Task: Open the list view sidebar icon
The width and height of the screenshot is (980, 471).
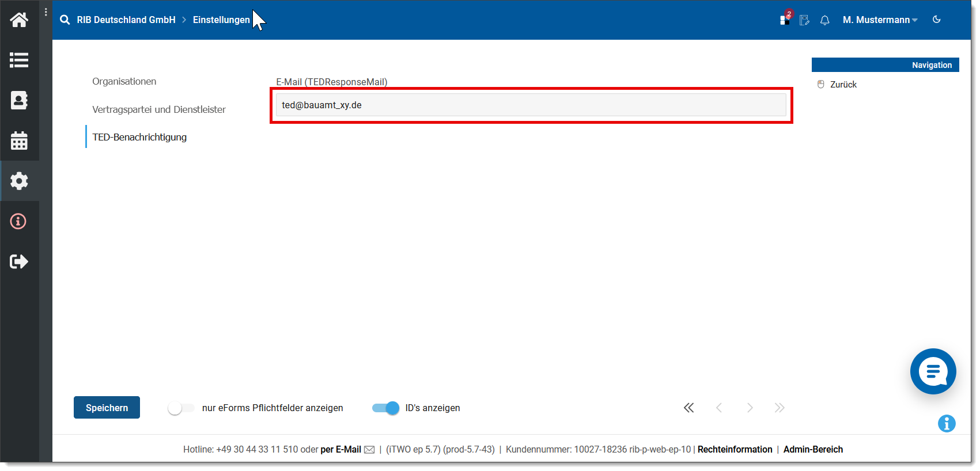Action: pos(19,60)
